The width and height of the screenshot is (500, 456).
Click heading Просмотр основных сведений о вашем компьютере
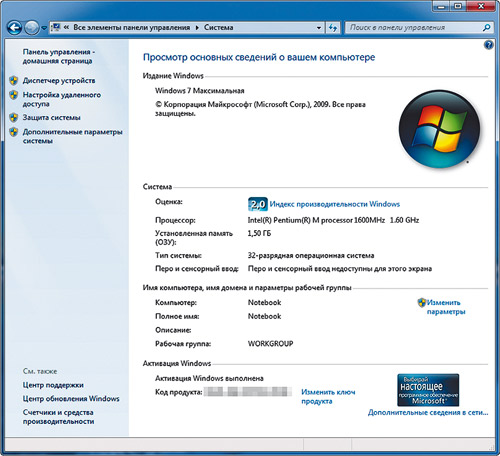pyautogui.click(x=259, y=57)
